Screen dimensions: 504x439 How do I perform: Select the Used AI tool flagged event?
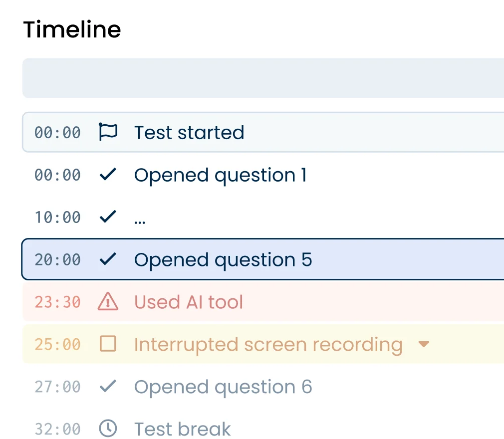click(x=188, y=302)
